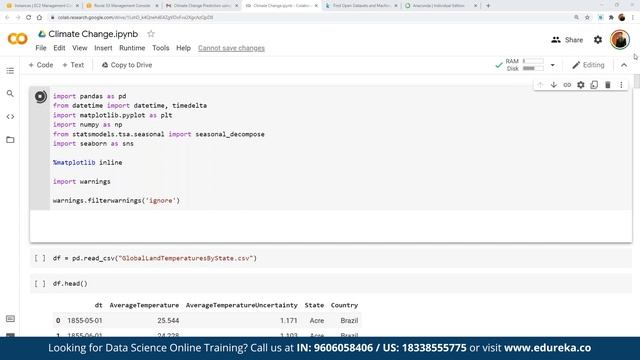
Task: Open the command palette keyboard icon
Action: pyautogui.click(x=10, y=319)
